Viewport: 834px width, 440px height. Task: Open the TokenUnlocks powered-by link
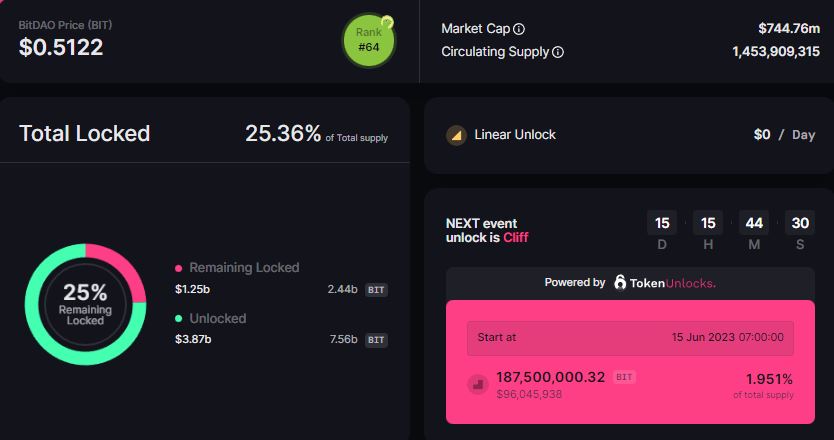(665, 283)
